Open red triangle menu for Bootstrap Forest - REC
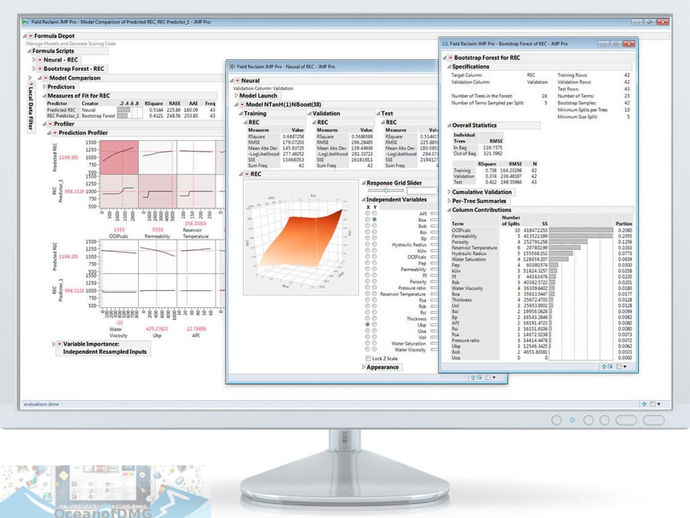Screen dimensions: 690x518 [40, 69]
